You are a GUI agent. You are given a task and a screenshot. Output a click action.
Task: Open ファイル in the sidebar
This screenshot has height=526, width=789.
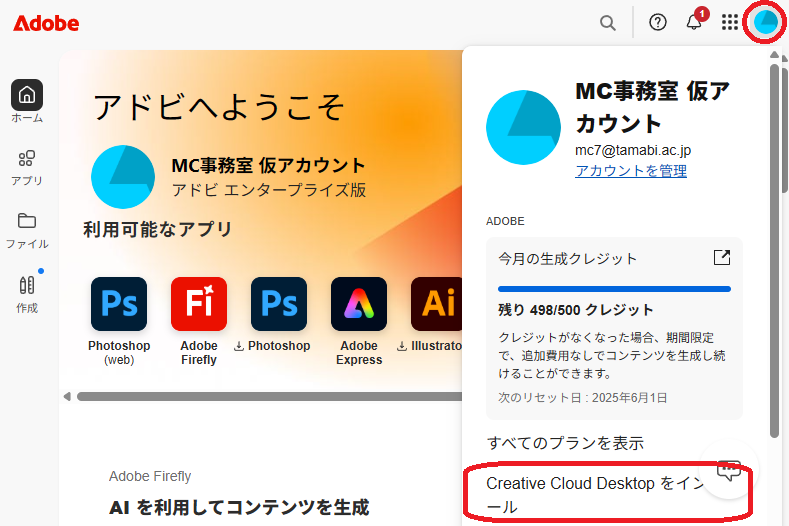click(27, 229)
